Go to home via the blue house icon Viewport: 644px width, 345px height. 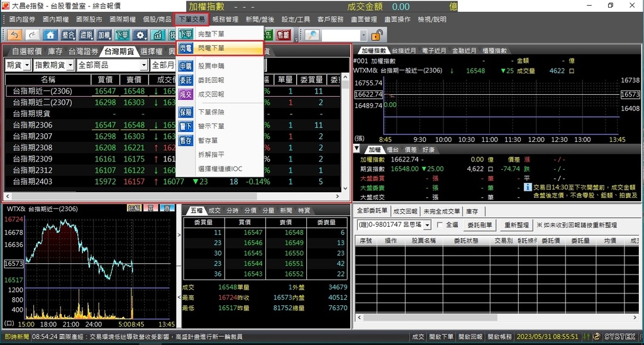(x=50, y=35)
